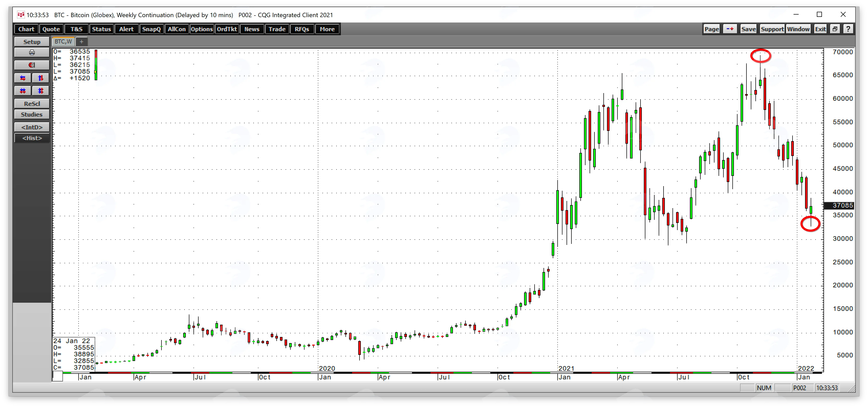Click the cascade windows icon
Screen dimensions: 868x407
coord(835,29)
